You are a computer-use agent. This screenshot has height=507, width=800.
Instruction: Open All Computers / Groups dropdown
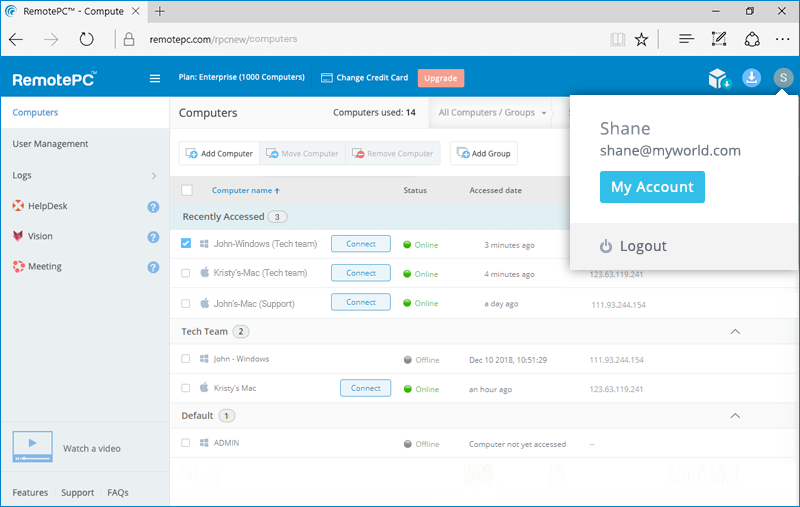coord(492,113)
